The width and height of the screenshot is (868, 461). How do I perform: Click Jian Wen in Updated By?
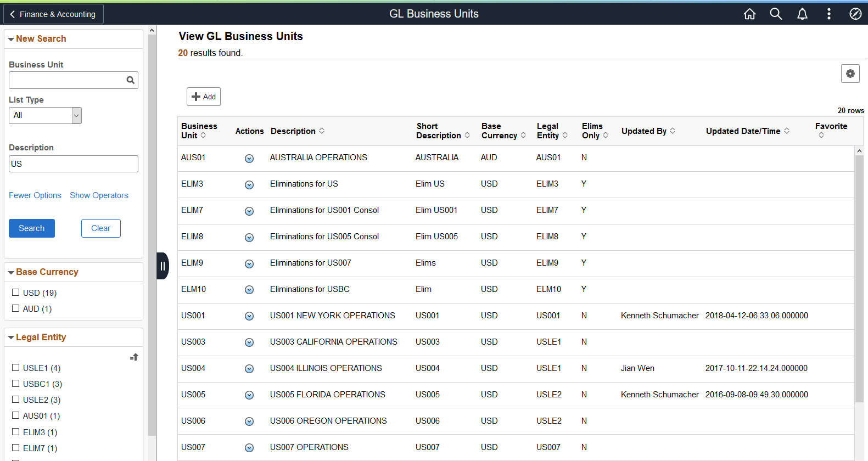coord(637,368)
